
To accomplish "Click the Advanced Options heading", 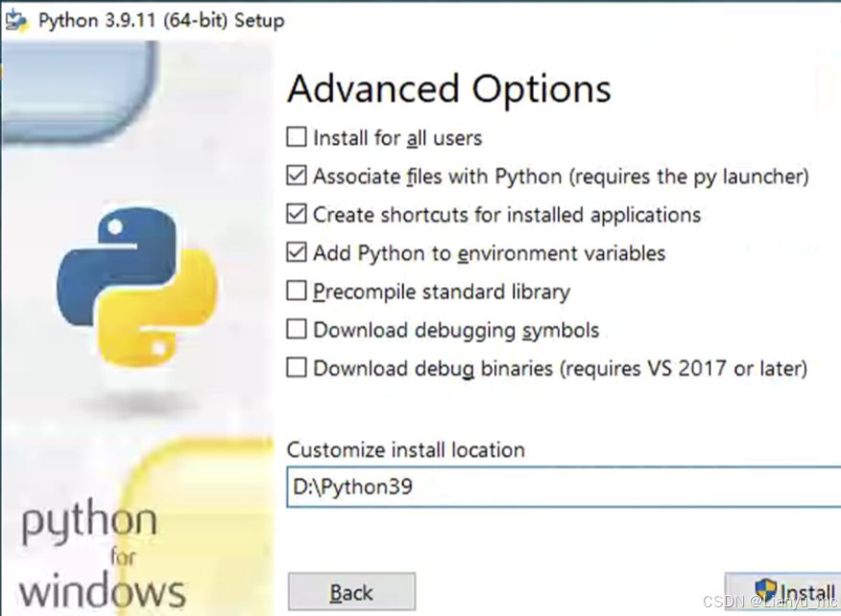I will (449, 89).
